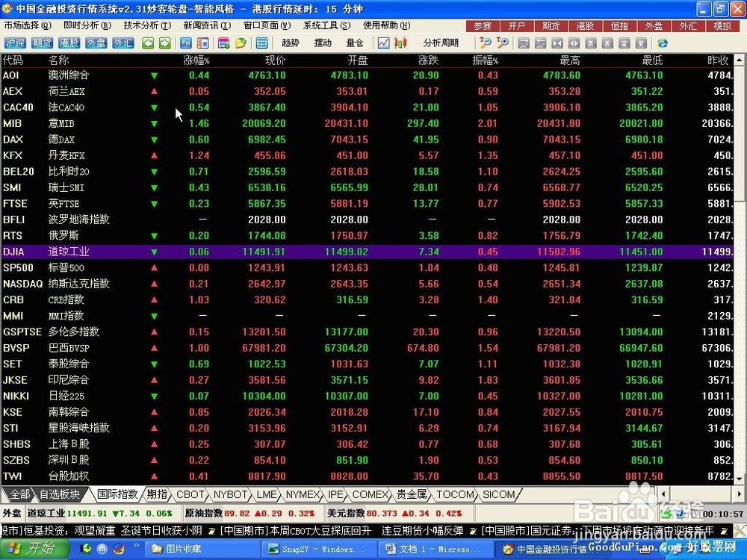Click the horizontal compress arrows icon
This screenshot has width=747, height=560.
[x=557, y=43]
